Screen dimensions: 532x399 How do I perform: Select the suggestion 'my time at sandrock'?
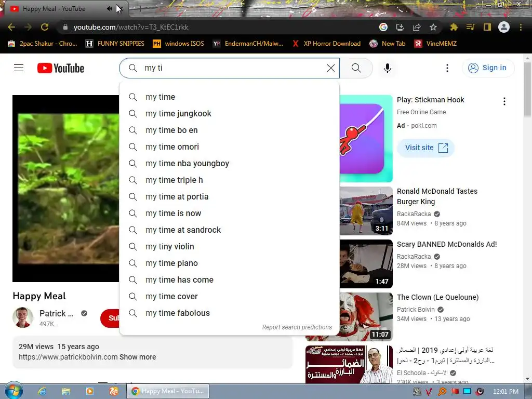[229, 230]
